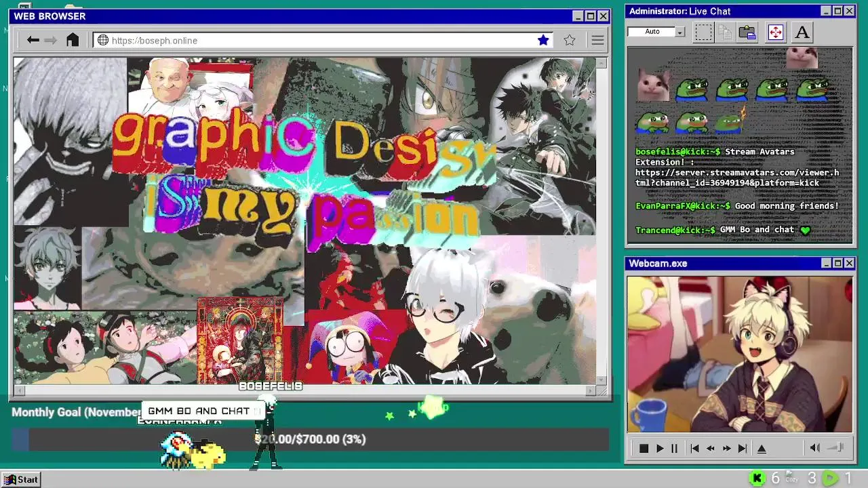Skip to previous track in Webcam.exe

point(694,449)
